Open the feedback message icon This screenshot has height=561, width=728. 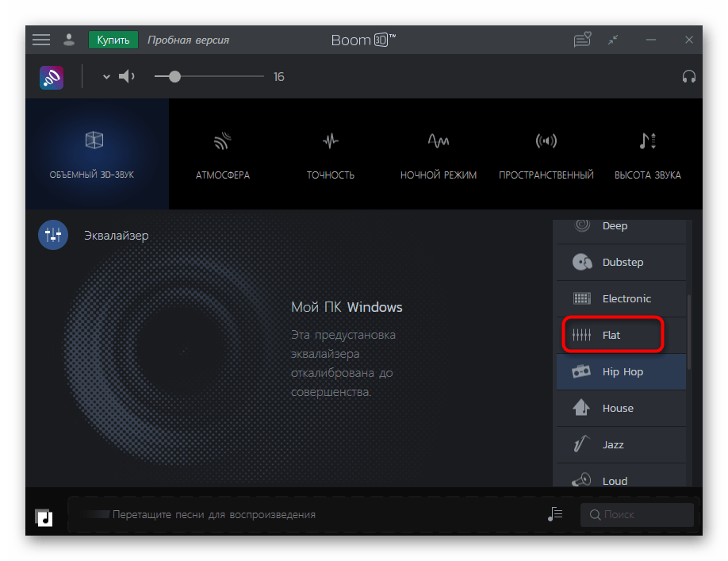[x=582, y=40]
